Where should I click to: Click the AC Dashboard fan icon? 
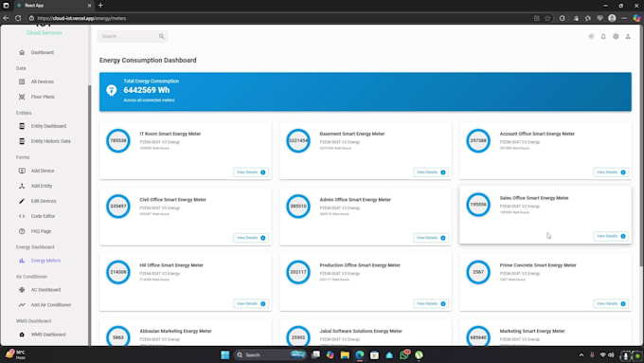coord(22,290)
